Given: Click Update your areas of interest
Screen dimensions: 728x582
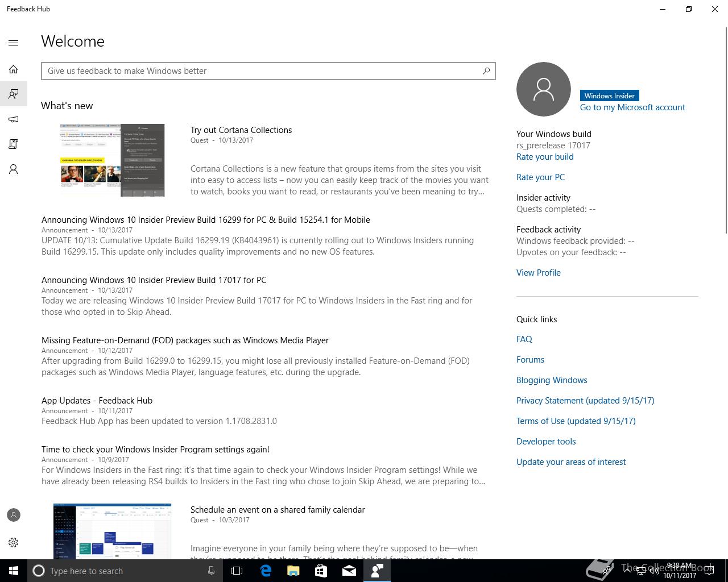Looking at the screenshot, I should [571, 462].
